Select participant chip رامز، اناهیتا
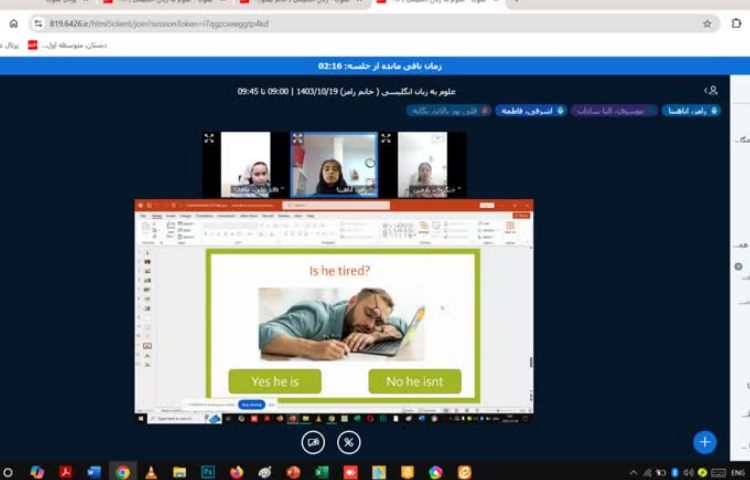 coord(691,111)
